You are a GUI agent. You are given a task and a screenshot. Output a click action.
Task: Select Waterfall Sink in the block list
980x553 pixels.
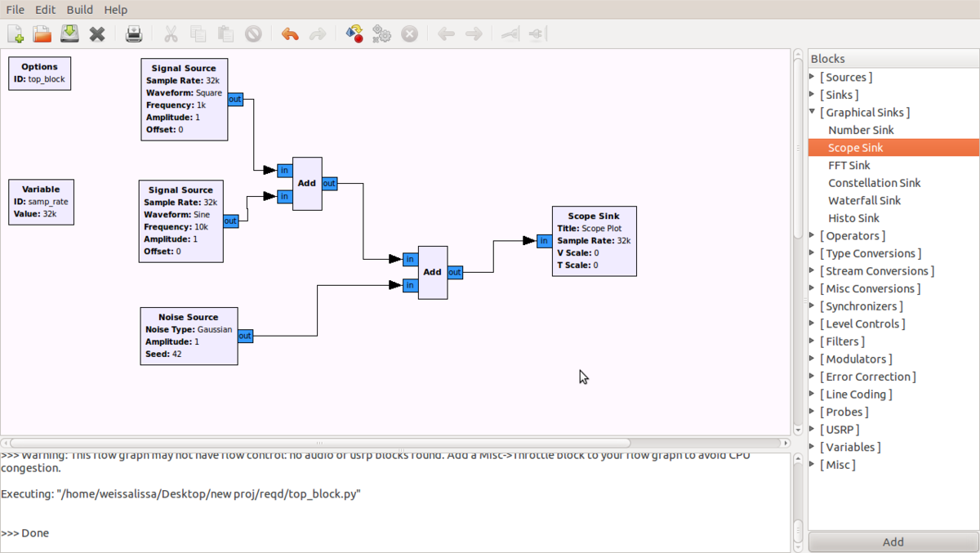point(864,200)
